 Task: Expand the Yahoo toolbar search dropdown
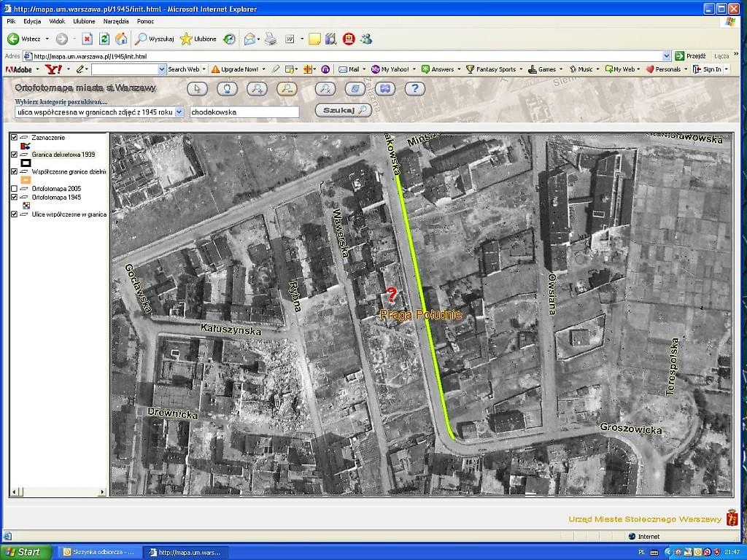(x=162, y=69)
